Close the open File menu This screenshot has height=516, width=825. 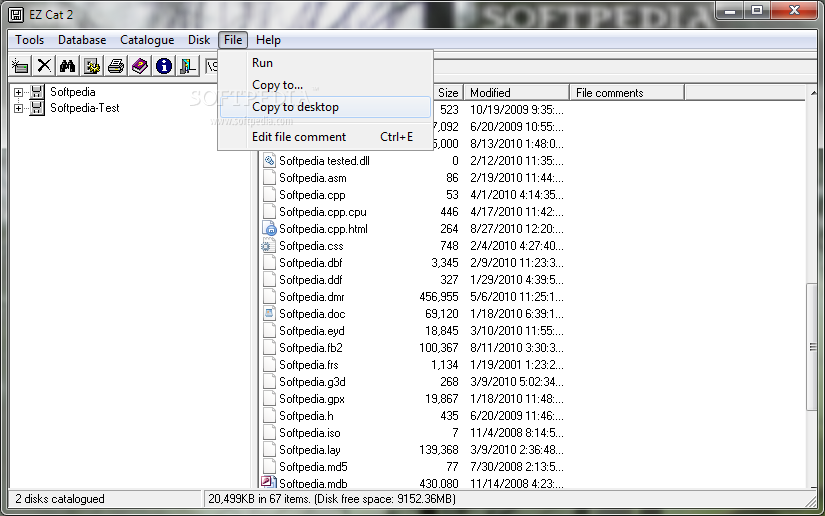click(233, 40)
